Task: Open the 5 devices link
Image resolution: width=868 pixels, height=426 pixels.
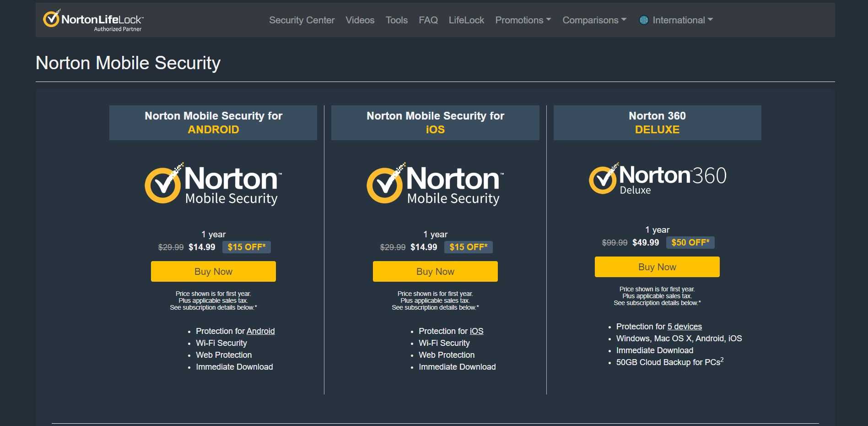Action: coord(684,327)
